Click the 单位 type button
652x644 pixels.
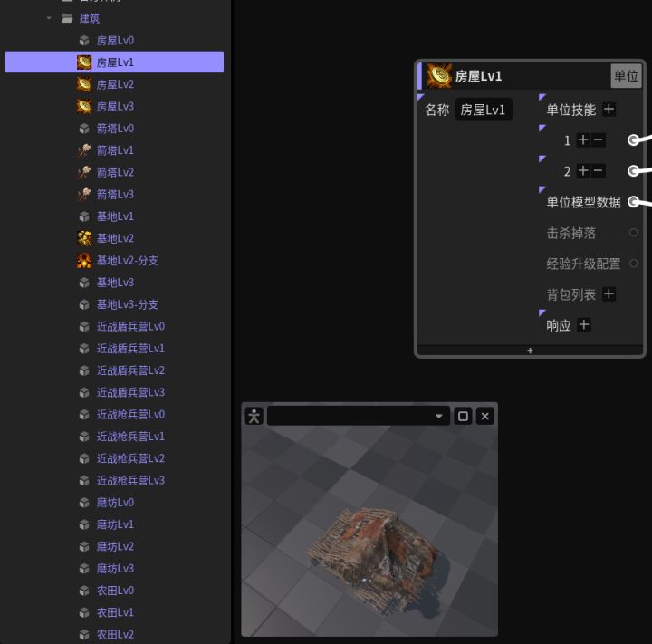(626, 76)
